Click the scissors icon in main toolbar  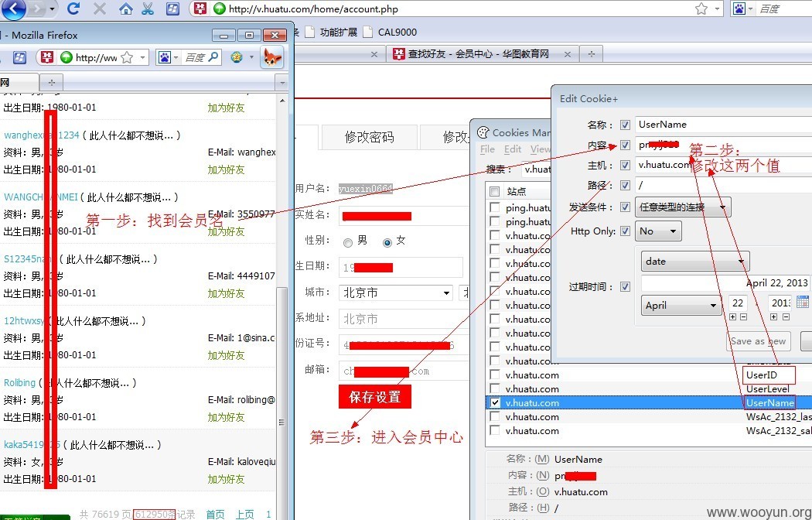coord(148,9)
